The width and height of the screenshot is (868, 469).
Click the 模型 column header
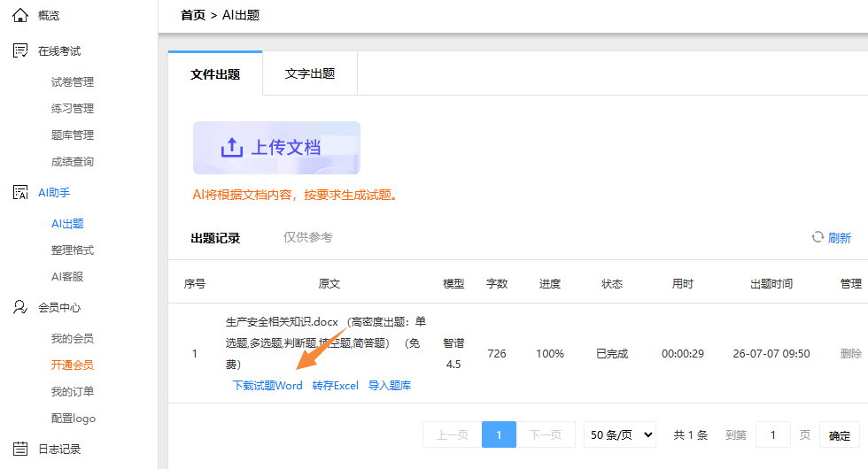click(453, 284)
